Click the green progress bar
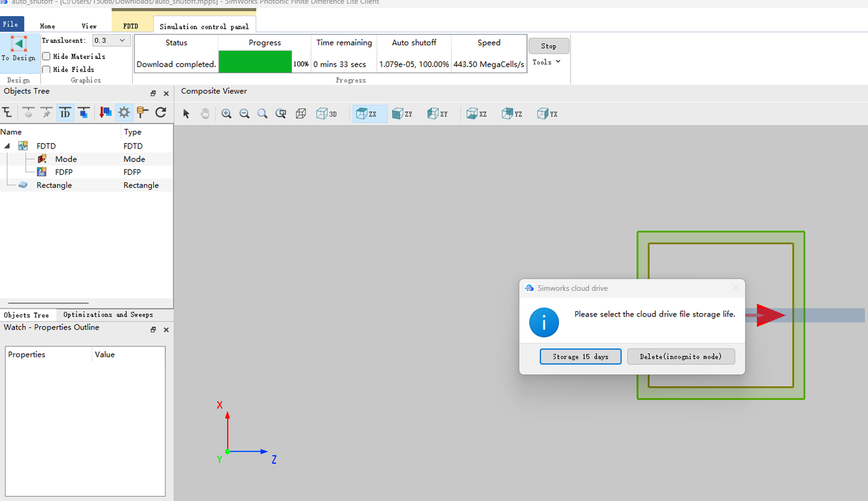This screenshot has height=501, width=868. tap(256, 62)
